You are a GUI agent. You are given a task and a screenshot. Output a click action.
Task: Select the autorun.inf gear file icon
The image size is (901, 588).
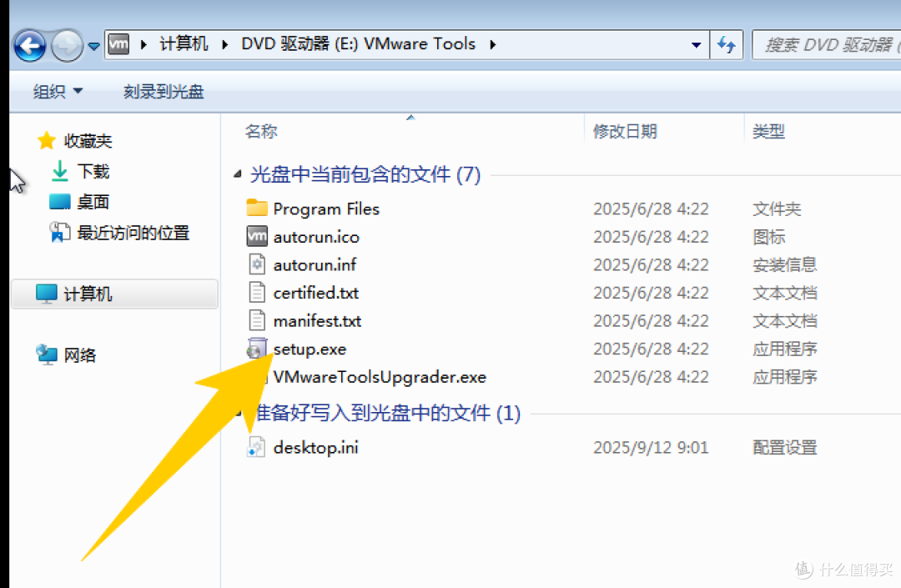pyautogui.click(x=257, y=264)
